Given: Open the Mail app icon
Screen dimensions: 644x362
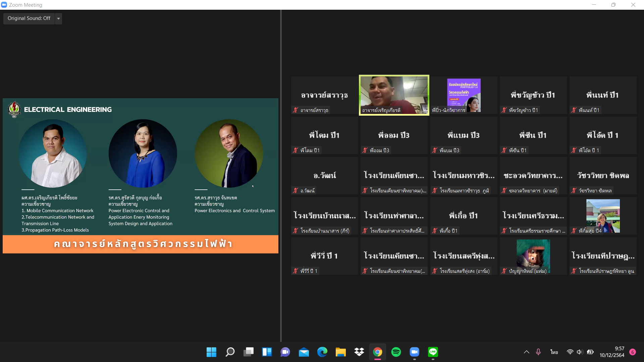Looking at the screenshot, I should coord(304,352).
